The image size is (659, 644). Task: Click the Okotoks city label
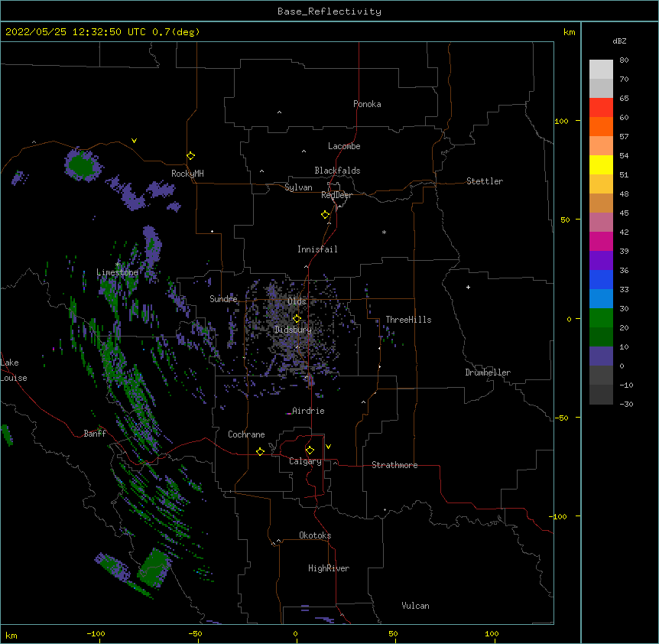point(315,535)
